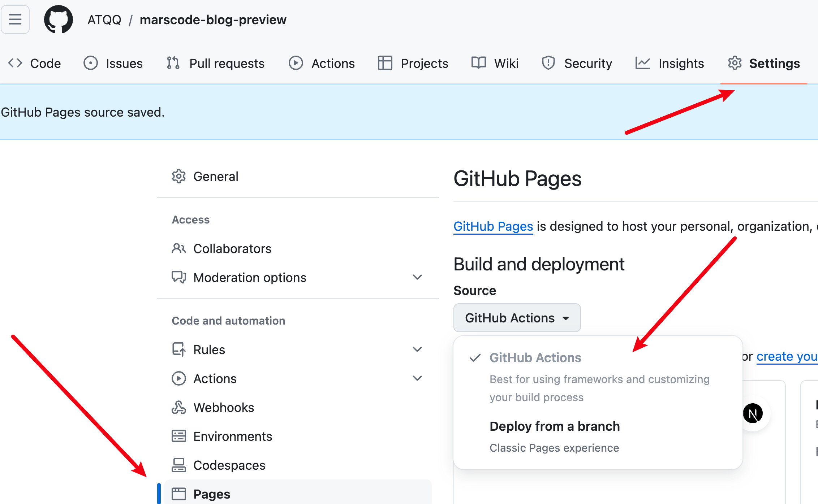Open General settings in sidebar

tap(298, 177)
